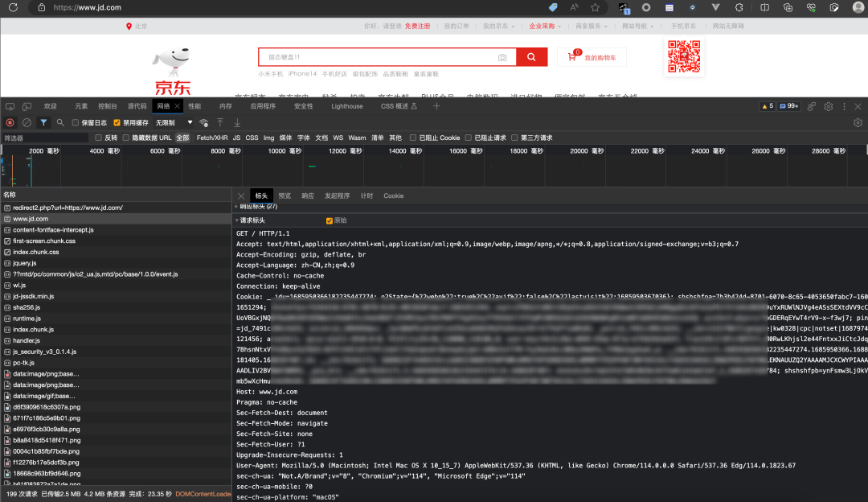
Task: Uncheck the 禁用缓存 checkbox
Action: 117,122
